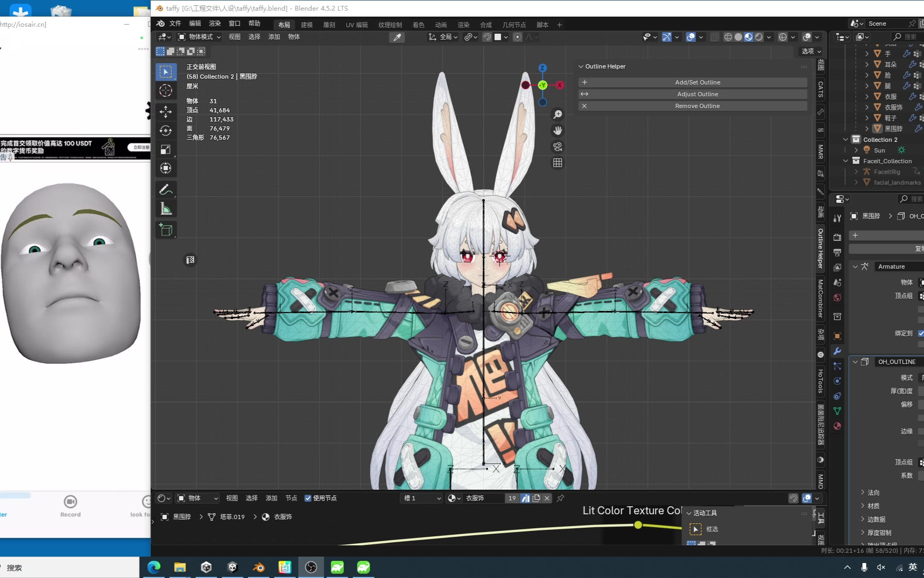The height and width of the screenshot is (578, 924).
Task: Toggle the 使用节点 checkbox
Action: click(x=308, y=498)
